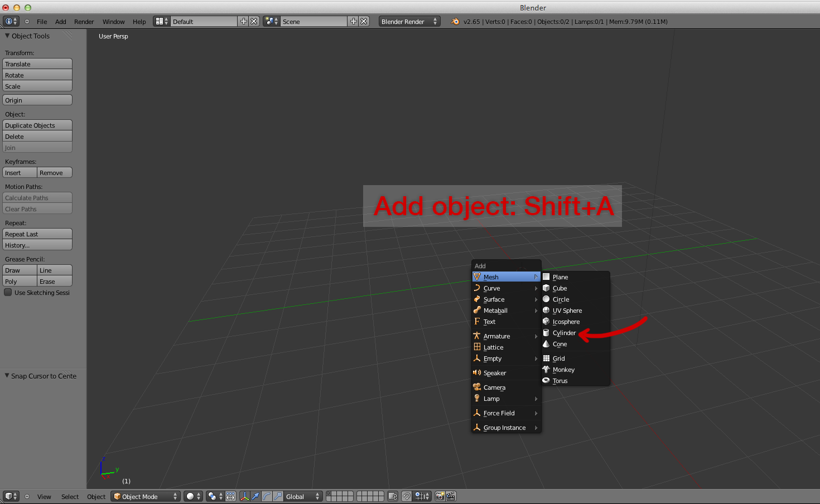Add a Torus mesh
Viewport: 820px width, 504px height.
576,381
